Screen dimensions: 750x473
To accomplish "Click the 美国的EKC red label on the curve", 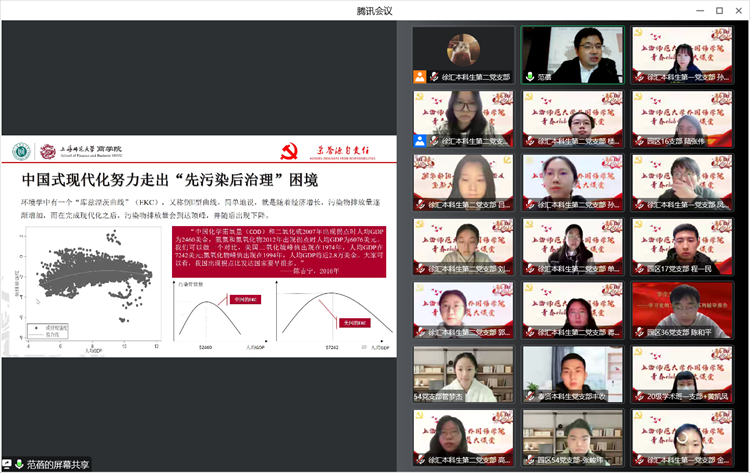I will pos(354,323).
